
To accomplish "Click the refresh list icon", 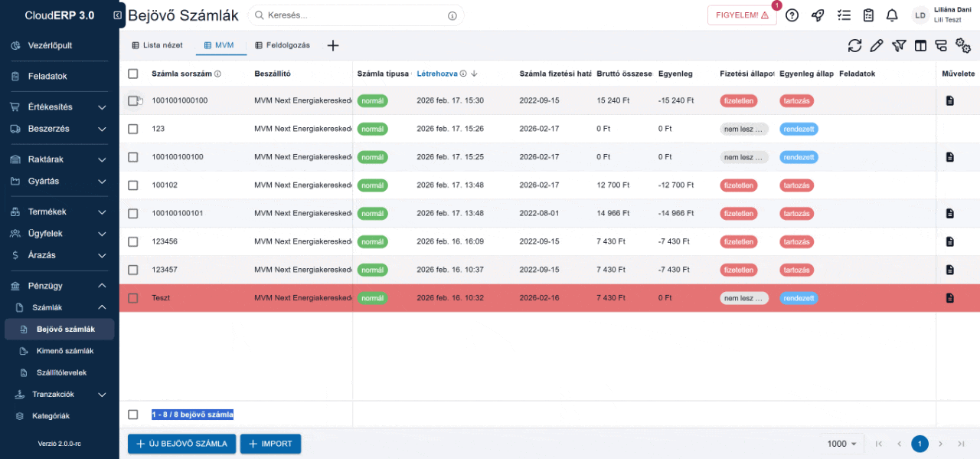I will coord(854,46).
